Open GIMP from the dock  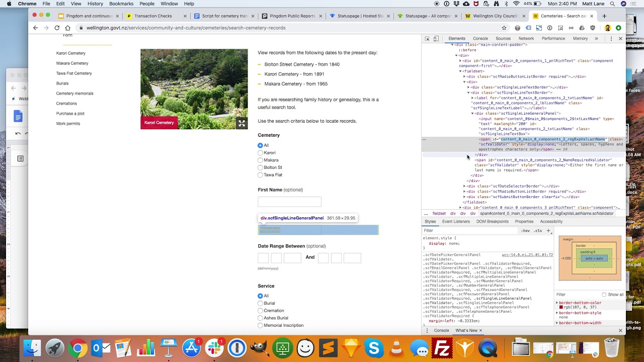pyautogui.click(x=260, y=348)
